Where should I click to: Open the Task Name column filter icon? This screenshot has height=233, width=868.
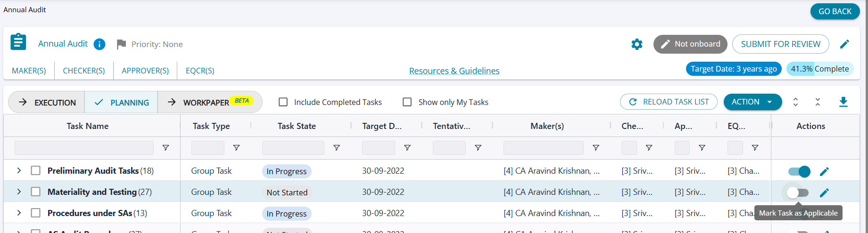165,148
